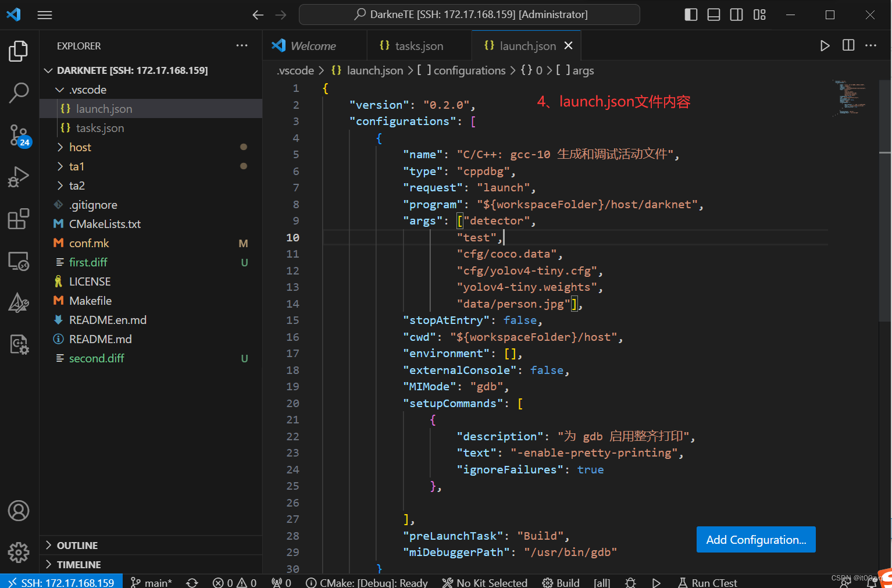This screenshot has height=588, width=892.
Task: Open the Accounts menu icon
Action: click(19, 511)
